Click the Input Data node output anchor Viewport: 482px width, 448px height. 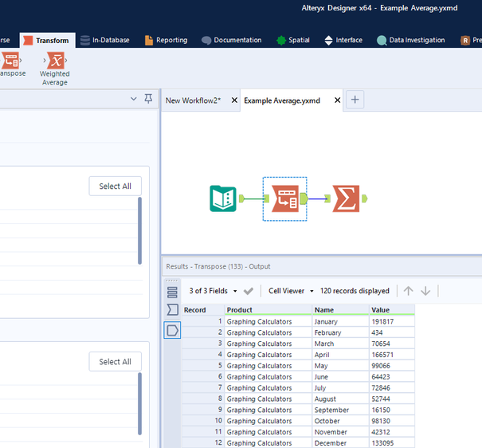click(241, 198)
